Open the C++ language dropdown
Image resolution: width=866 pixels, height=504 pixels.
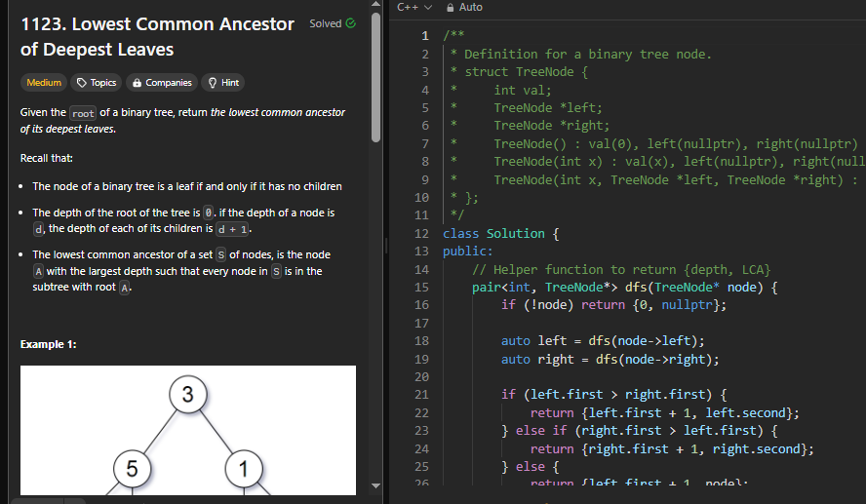pos(414,7)
